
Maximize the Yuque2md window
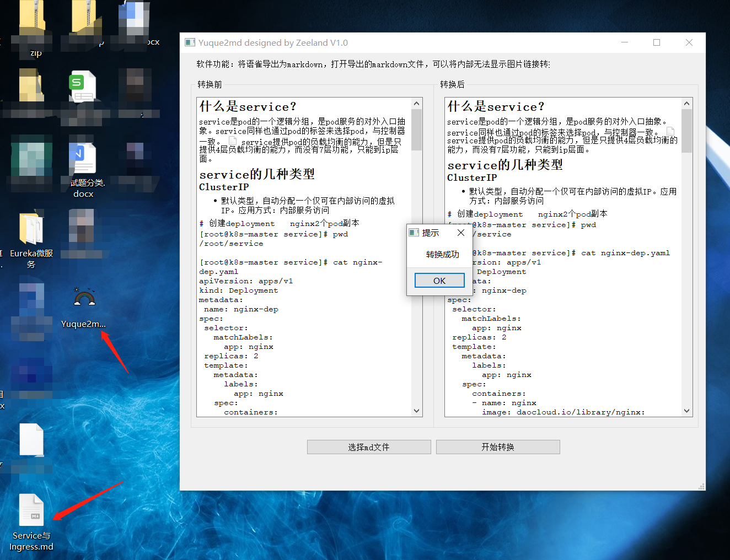click(x=657, y=42)
